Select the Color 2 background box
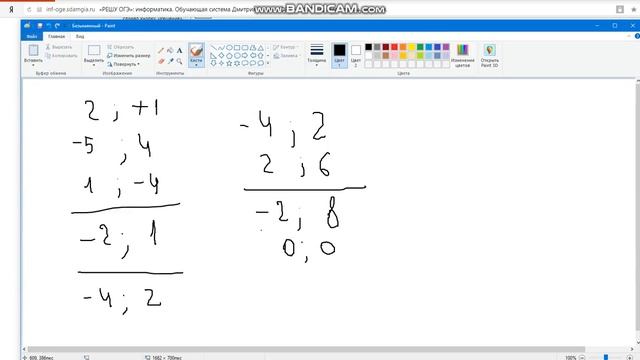 point(356,55)
